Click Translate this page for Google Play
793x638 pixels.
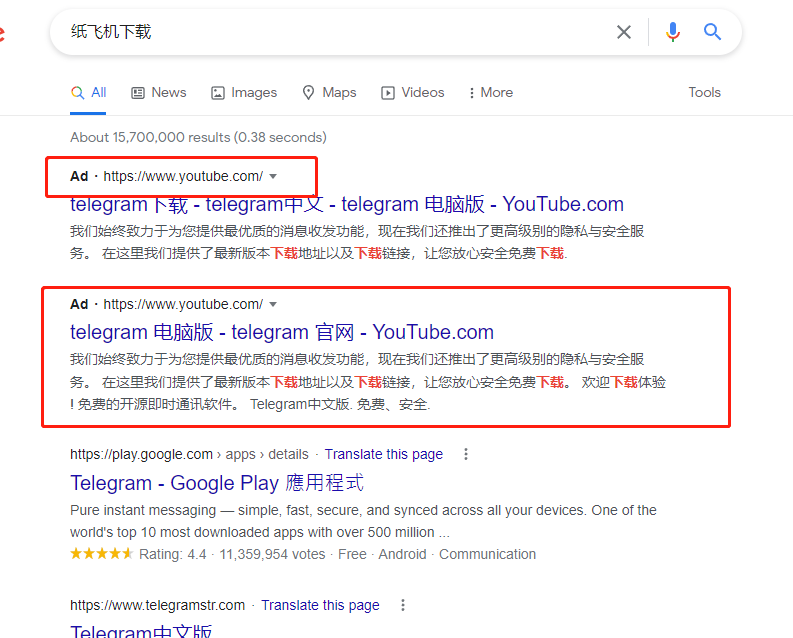coord(383,454)
